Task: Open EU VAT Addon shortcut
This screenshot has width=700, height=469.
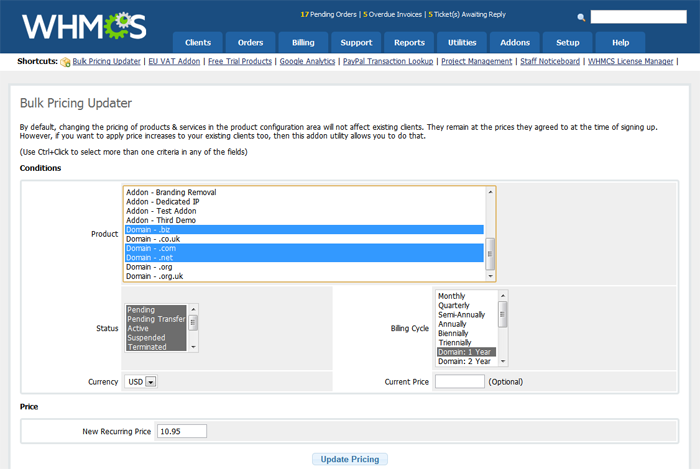Action: click(x=174, y=61)
